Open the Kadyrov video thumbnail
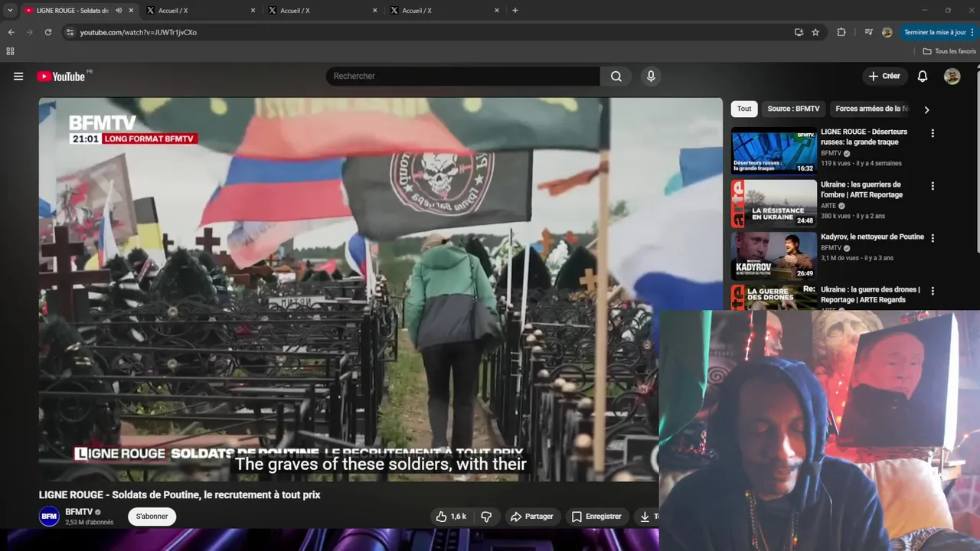The width and height of the screenshot is (980, 551). point(774,256)
